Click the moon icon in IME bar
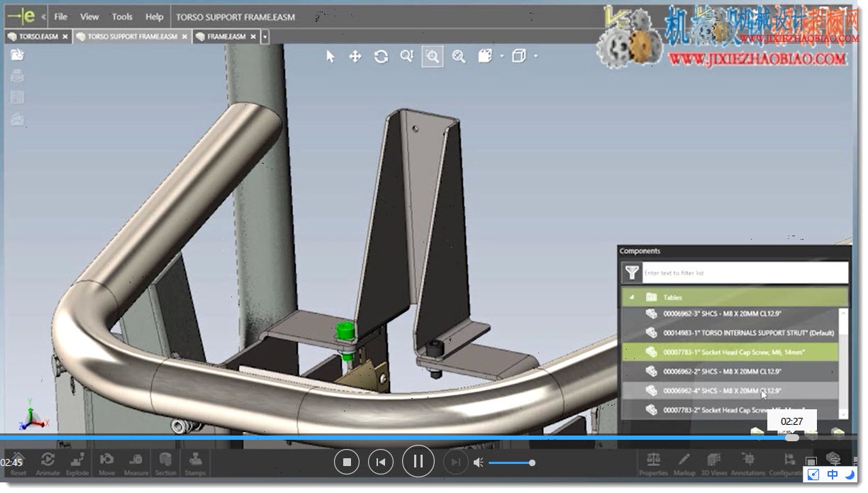Viewport: 868px width, 493px height. 850,475
